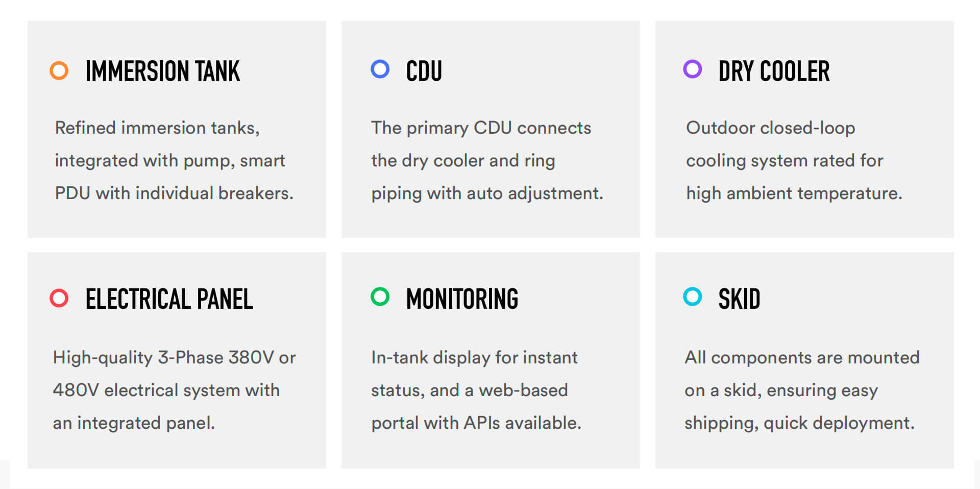Click the 3-Phase 380V electrical description

[174, 390]
